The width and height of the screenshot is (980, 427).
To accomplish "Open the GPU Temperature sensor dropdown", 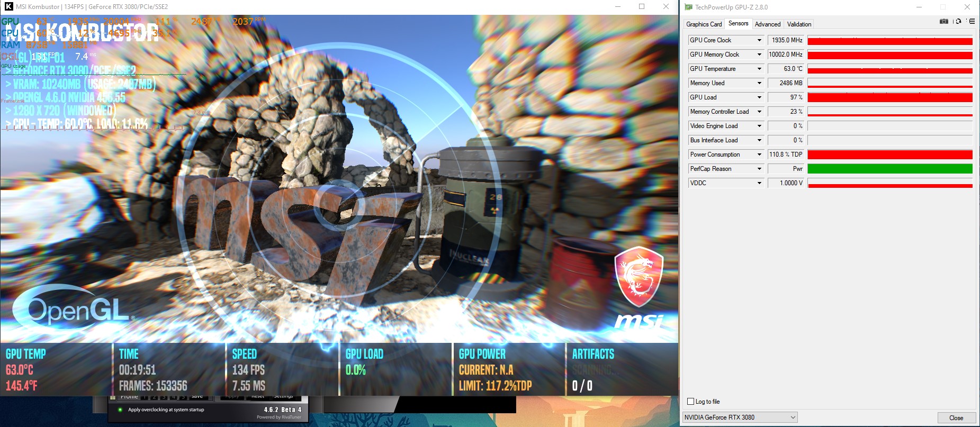I will 759,69.
